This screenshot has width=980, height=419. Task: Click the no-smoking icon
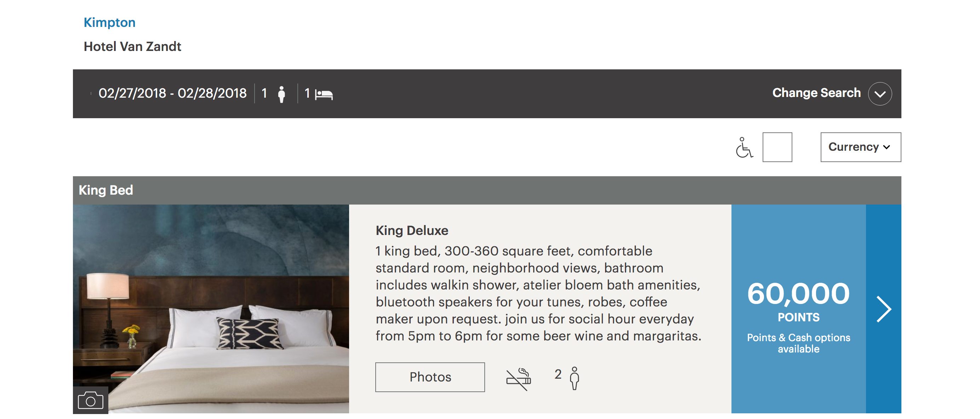[x=518, y=378]
